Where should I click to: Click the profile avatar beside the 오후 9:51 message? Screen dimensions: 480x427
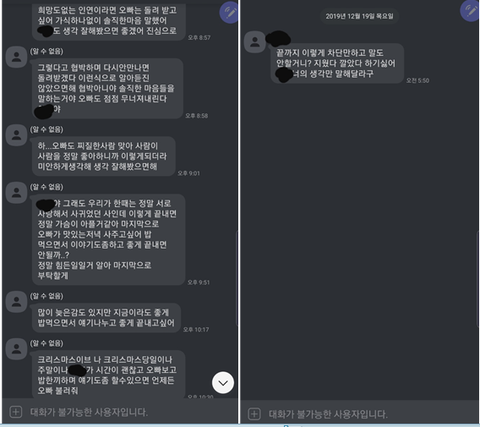[16, 193]
